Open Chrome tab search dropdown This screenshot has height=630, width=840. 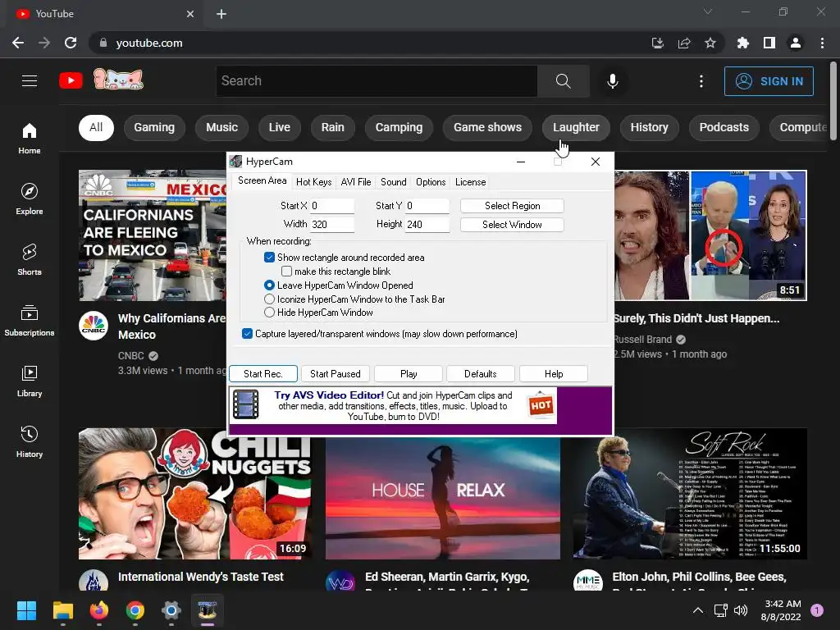(708, 11)
